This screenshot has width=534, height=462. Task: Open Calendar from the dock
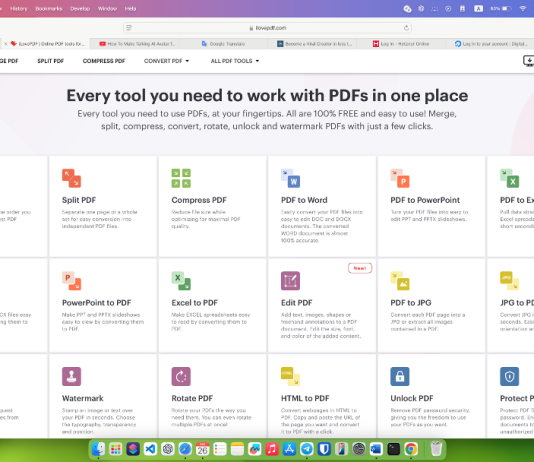point(202,449)
